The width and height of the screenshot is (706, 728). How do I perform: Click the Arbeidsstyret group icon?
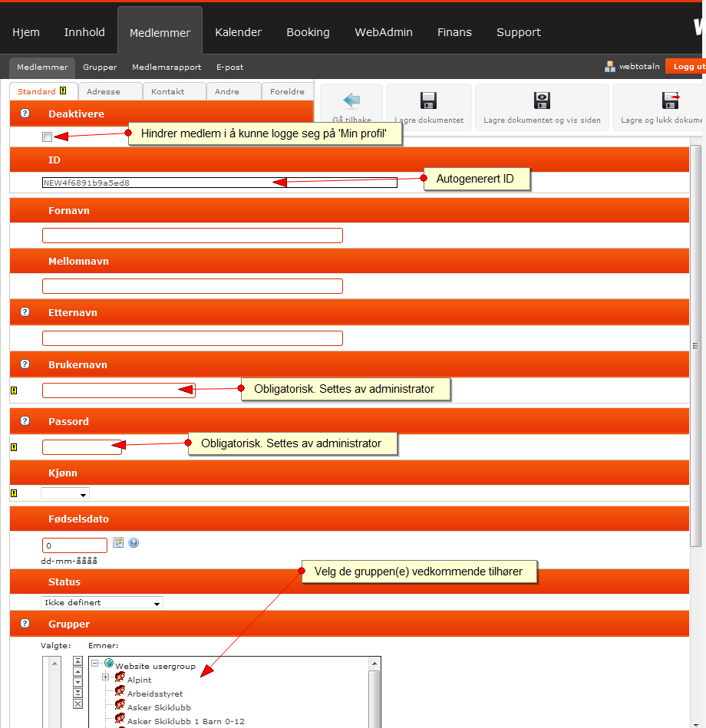click(x=120, y=691)
